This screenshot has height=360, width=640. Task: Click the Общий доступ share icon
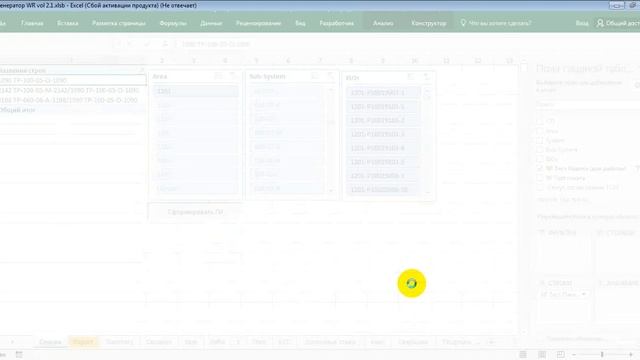pos(600,23)
